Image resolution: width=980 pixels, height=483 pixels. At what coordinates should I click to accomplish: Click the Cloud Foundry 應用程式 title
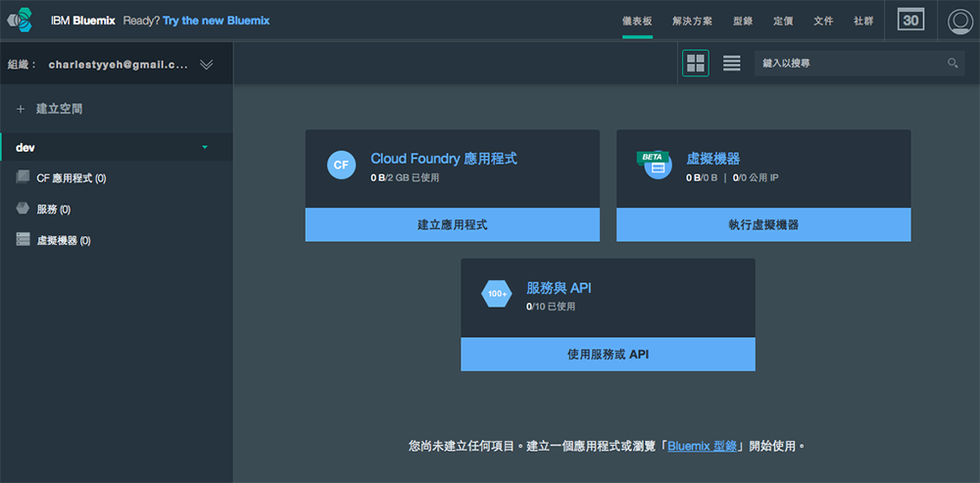(444, 158)
